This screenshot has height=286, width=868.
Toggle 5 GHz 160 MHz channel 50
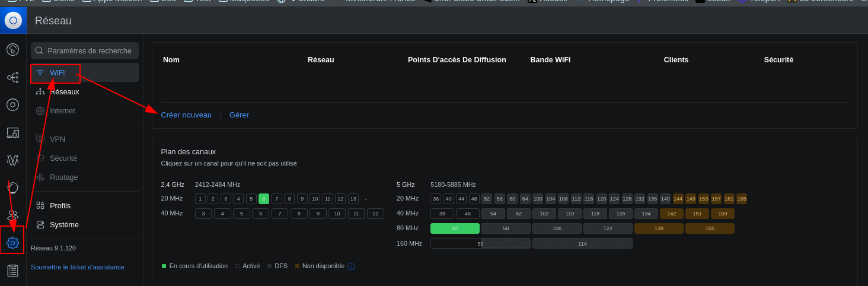pos(480,243)
